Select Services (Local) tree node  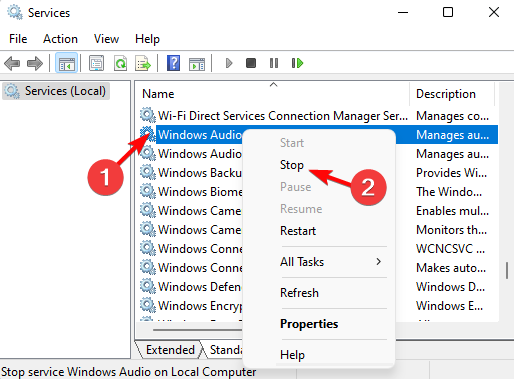[56, 91]
